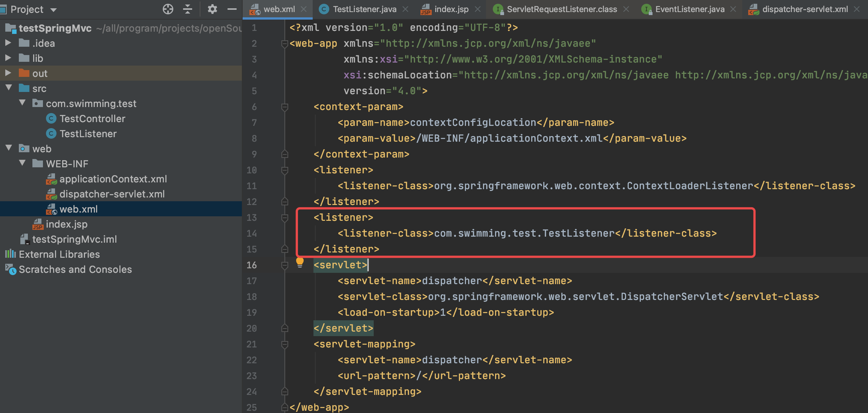Open the Project view dropdown
Screen dimensions: 868x413
coord(53,9)
